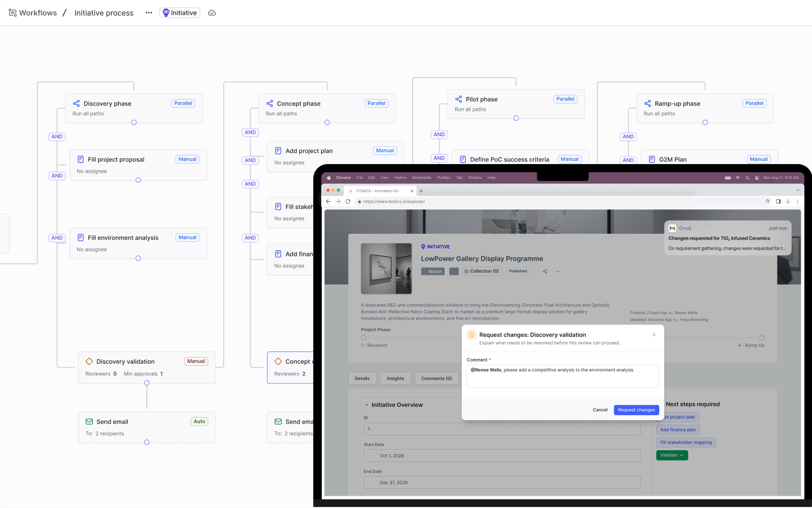Open the Chrome tab search chevron
The width and height of the screenshot is (812, 508).
point(797,190)
